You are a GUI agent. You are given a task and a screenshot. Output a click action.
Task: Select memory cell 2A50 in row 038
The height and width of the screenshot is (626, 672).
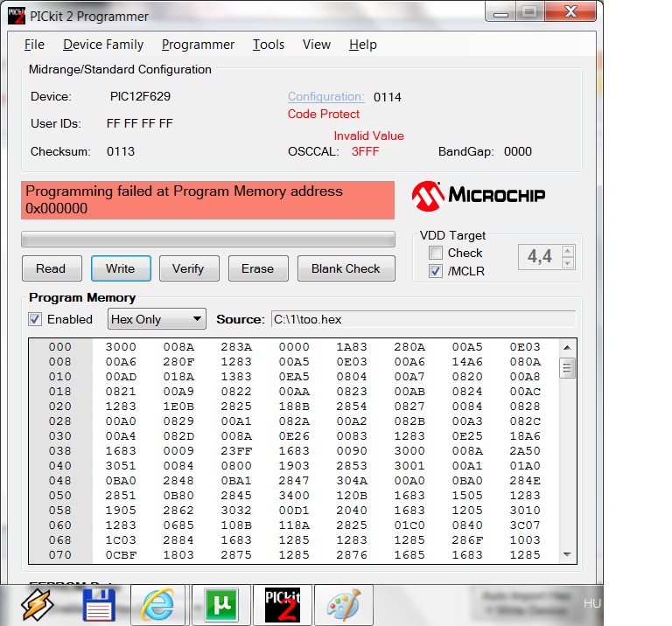coord(525,451)
